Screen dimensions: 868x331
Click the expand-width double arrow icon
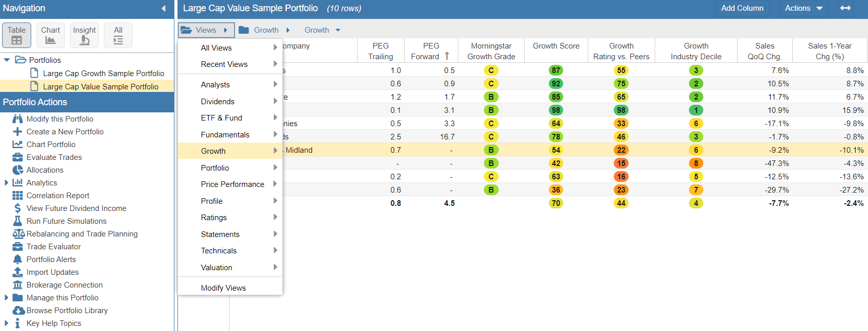tap(845, 8)
